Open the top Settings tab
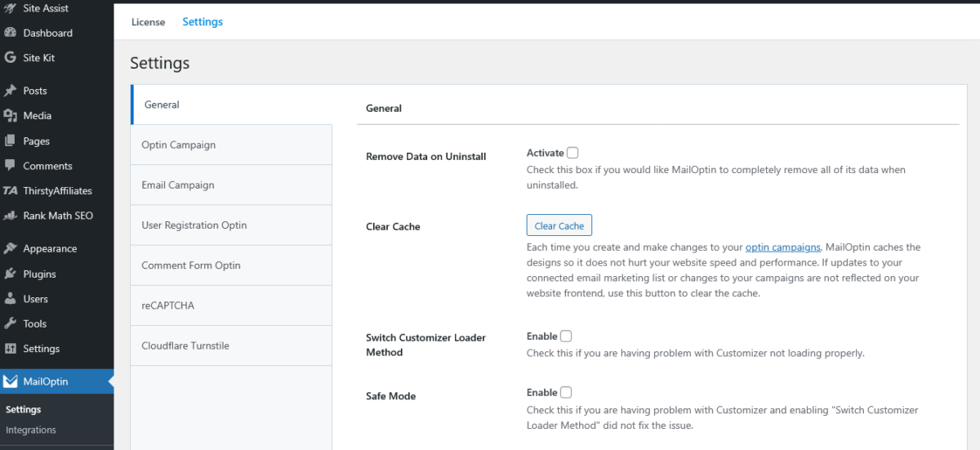980x450 pixels. [203, 22]
